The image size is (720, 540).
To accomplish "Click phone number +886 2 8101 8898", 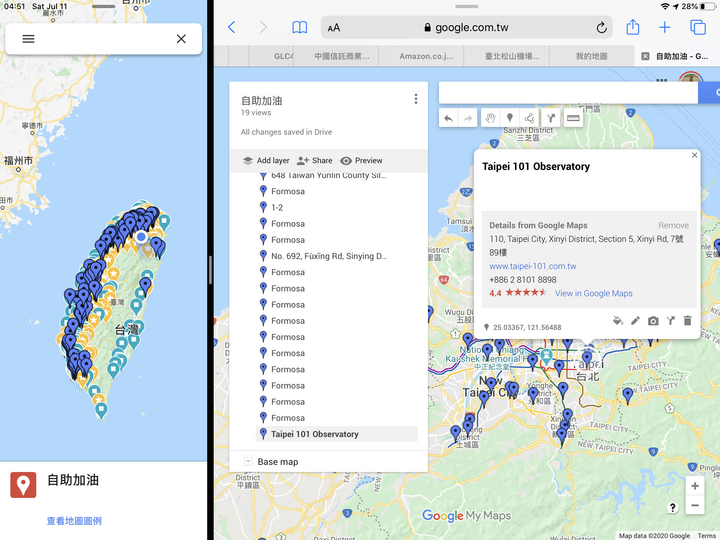I will (x=523, y=280).
